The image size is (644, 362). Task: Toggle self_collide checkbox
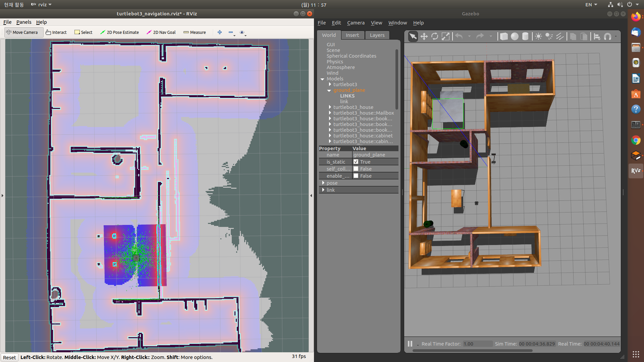[356, 169]
